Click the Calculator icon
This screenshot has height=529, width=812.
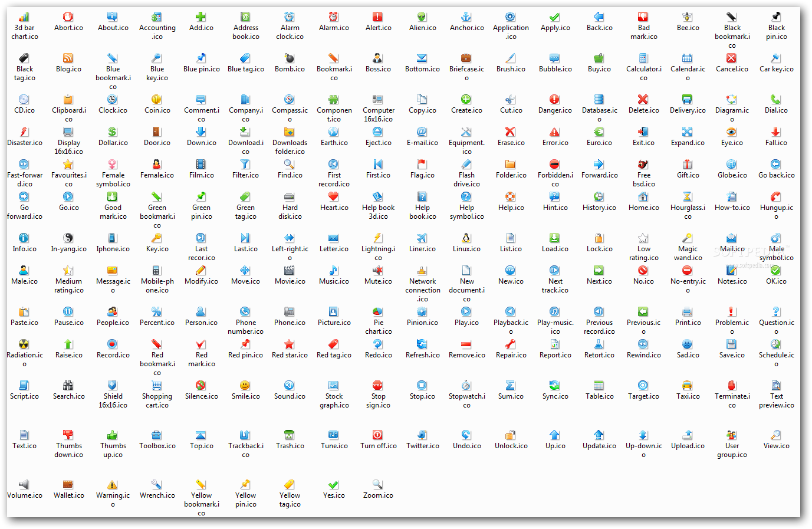click(x=643, y=59)
